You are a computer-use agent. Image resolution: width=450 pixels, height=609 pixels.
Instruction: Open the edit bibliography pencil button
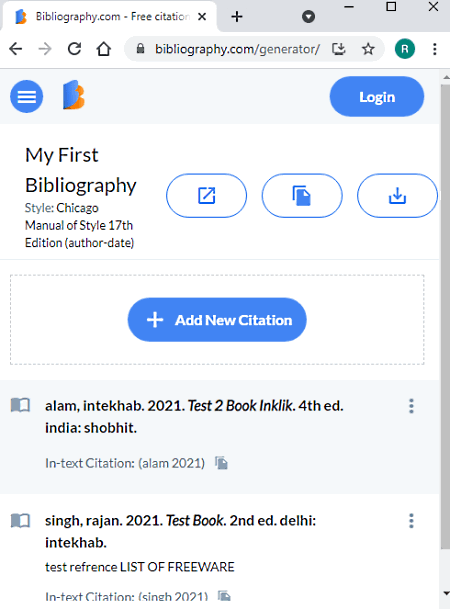click(207, 195)
